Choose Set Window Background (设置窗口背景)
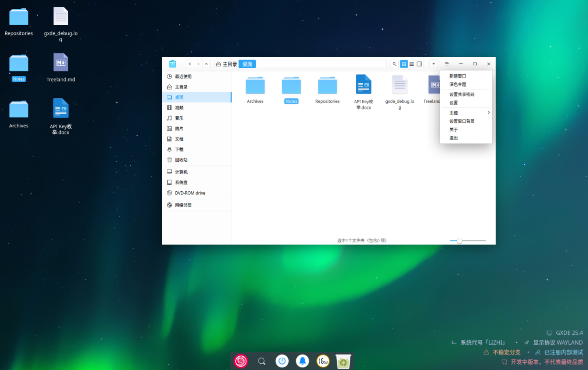This screenshot has width=588, height=370. pos(466,121)
